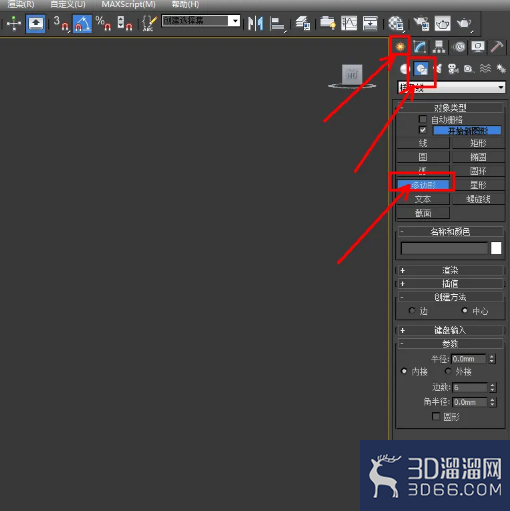Open the Render Setup dialog

coord(421,24)
